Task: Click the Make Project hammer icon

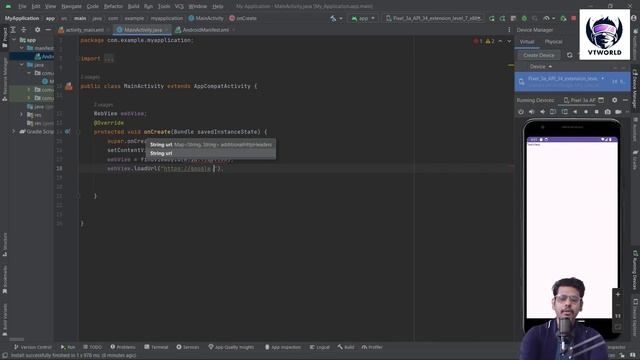Action: [x=333, y=18]
